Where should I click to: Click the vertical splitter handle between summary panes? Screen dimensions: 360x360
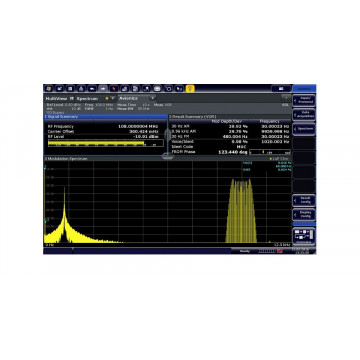click(x=168, y=135)
